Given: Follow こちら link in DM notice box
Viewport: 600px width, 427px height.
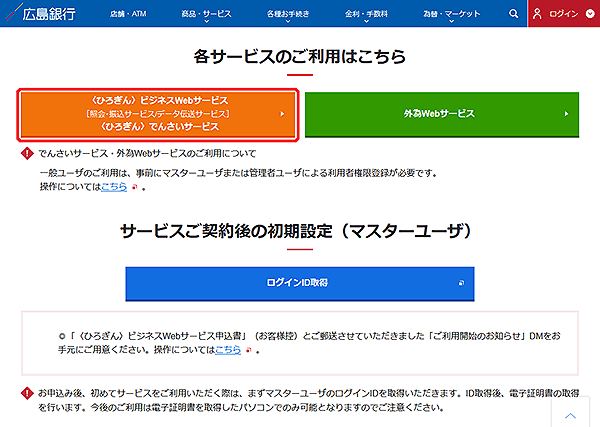Looking at the screenshot, I should 228,350.
